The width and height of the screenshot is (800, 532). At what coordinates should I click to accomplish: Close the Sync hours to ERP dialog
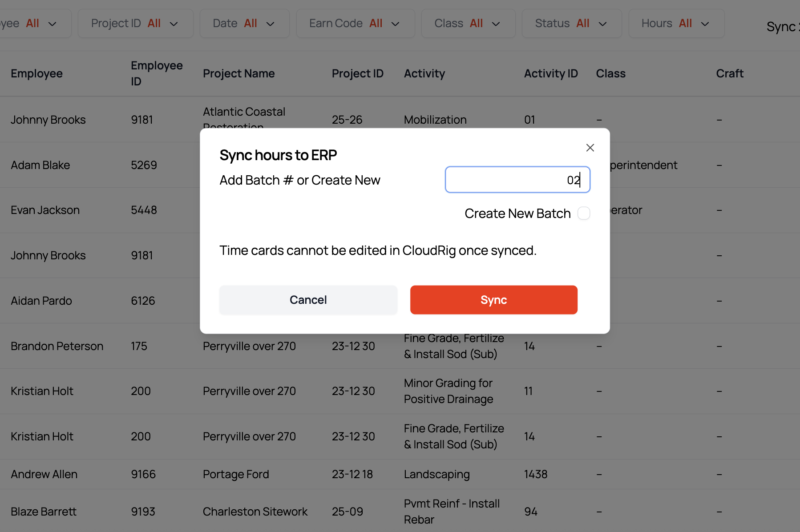click(590, 148)
